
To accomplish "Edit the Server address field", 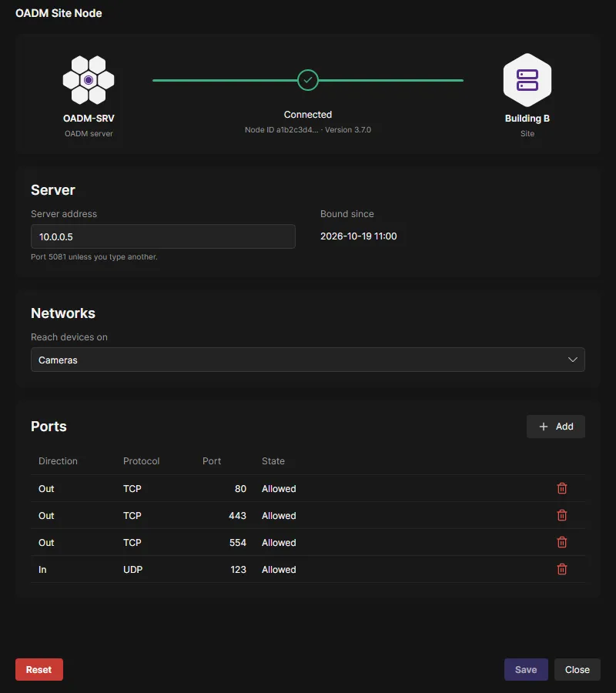I will (163, 236).
